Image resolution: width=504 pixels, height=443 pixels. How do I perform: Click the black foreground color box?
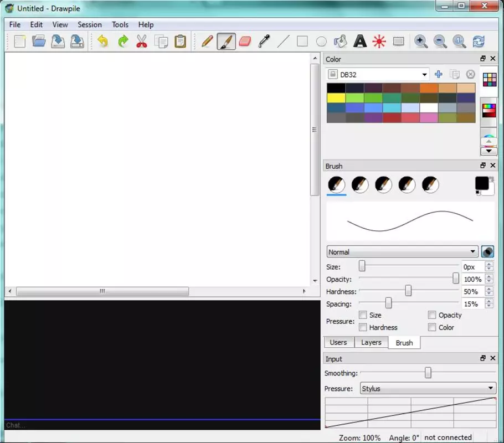[481, 183]
